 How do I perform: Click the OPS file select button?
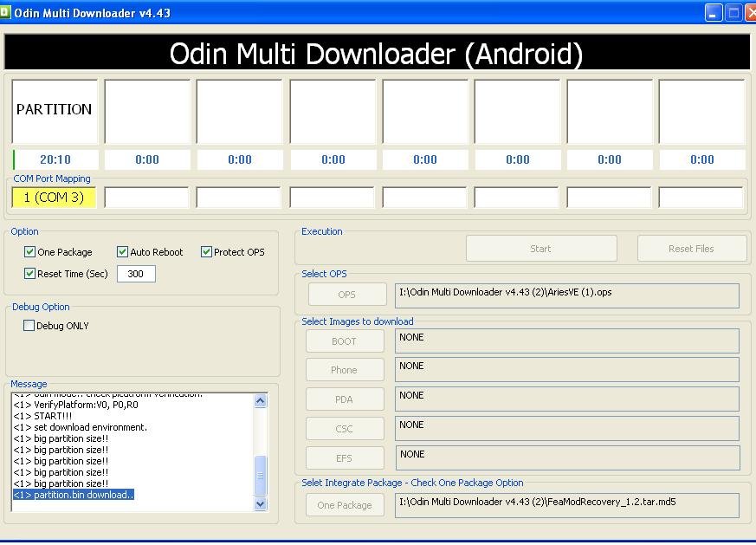pyautogui.click(x=347, y=295)
